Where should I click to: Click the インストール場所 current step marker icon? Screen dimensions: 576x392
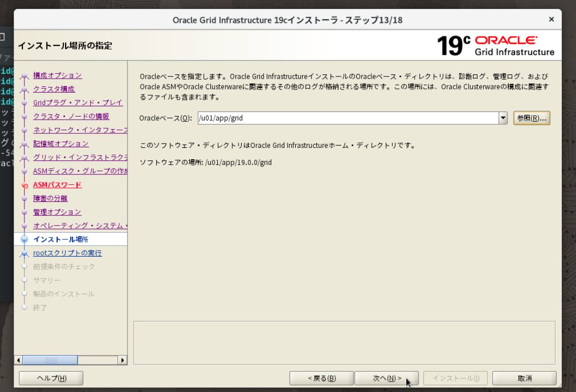[24, 239]
